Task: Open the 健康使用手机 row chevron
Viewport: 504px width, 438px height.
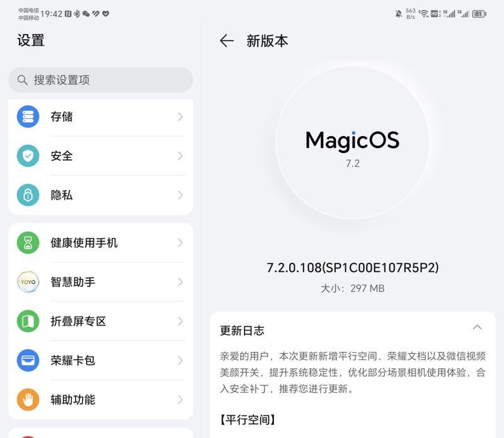Action: 180,243
